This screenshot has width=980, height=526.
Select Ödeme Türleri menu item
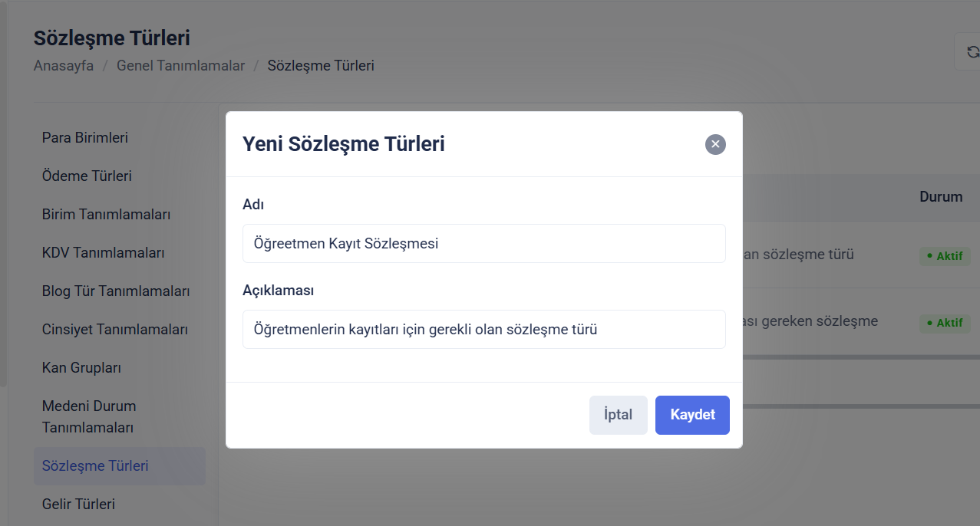[87, 176]
